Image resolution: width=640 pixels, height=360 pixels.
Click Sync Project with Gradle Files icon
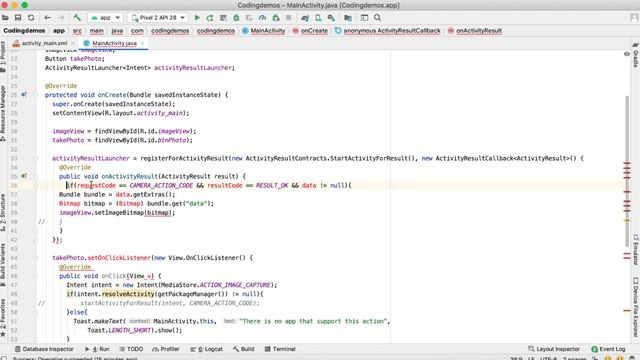coord(305,18)
